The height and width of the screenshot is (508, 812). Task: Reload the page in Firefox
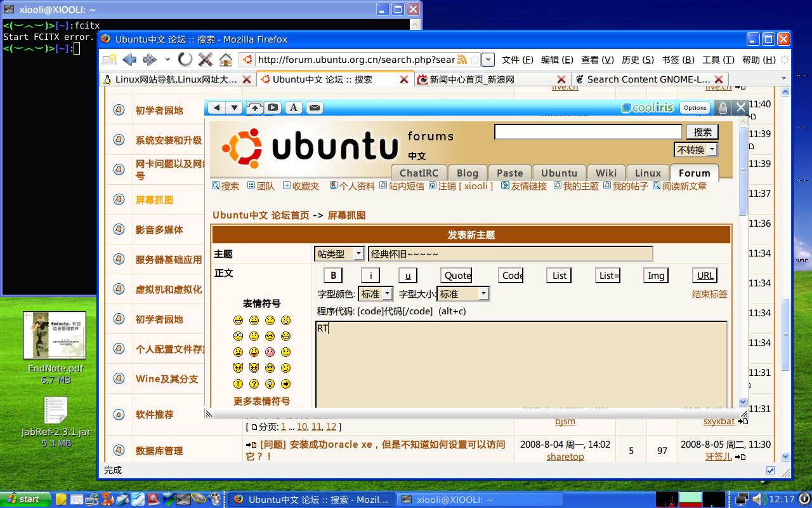(x=185, y=60)
